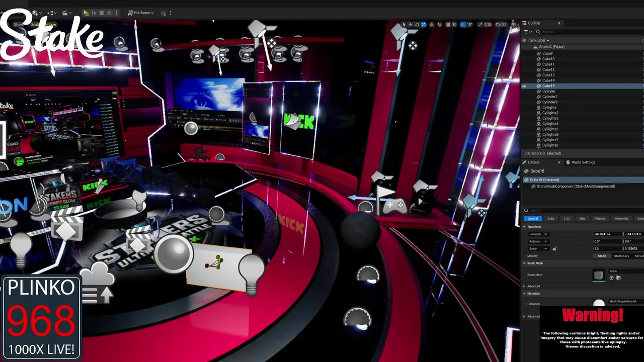
Task: Select Cube14 in the Outliner
Action: click(x=548, y=80)
